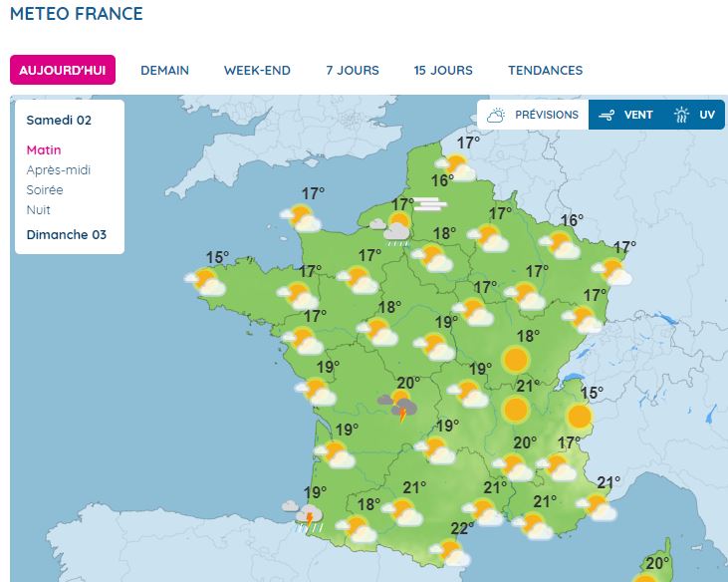Click the storm and rain icon near 19° southwest coast

304,515
